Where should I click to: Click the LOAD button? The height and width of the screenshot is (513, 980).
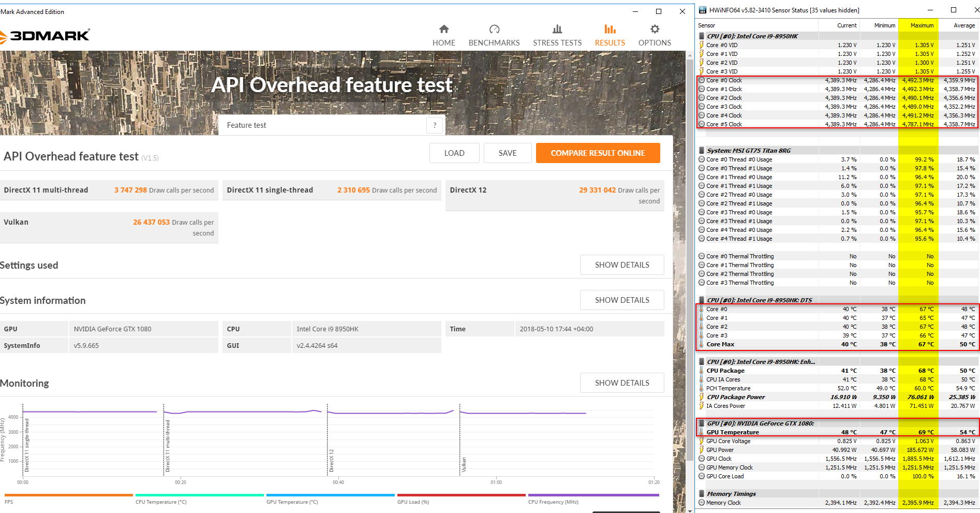pyautogui.click(x=454, y=153)
